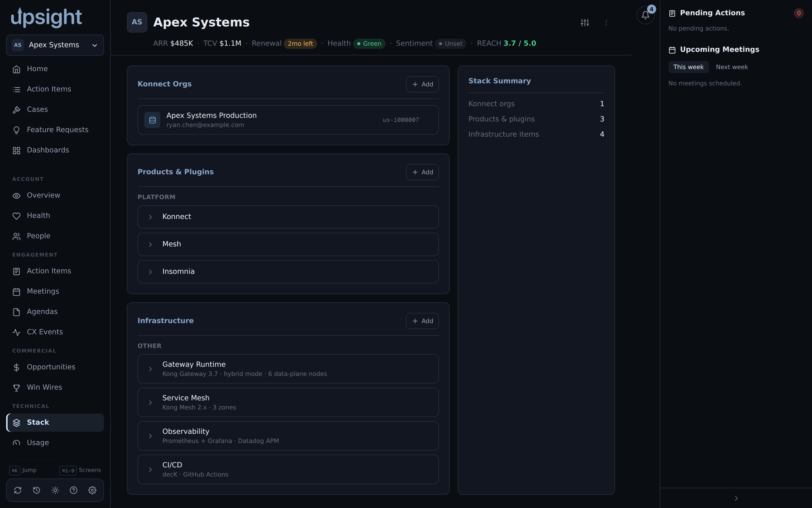
Task: Expand the Insomnia product row
Action: coord(288,272)
